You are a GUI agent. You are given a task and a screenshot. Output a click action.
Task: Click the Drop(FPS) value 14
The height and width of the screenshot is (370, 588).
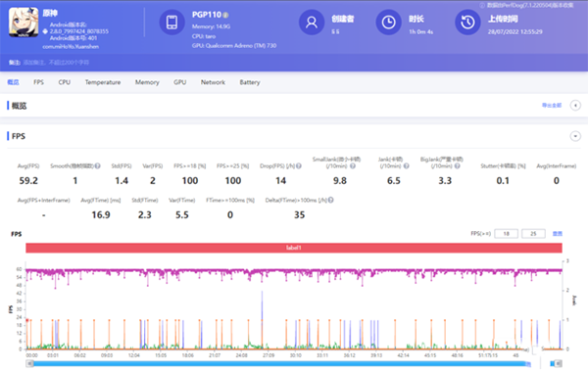coord(281,181)
